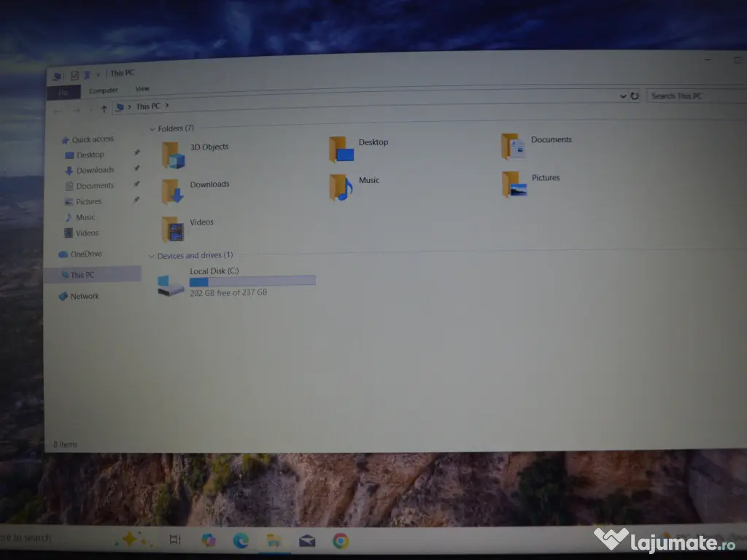Screen dimensions: 747x560
Task: Open the Documents folder in main pane
Action: coord(514,146)
